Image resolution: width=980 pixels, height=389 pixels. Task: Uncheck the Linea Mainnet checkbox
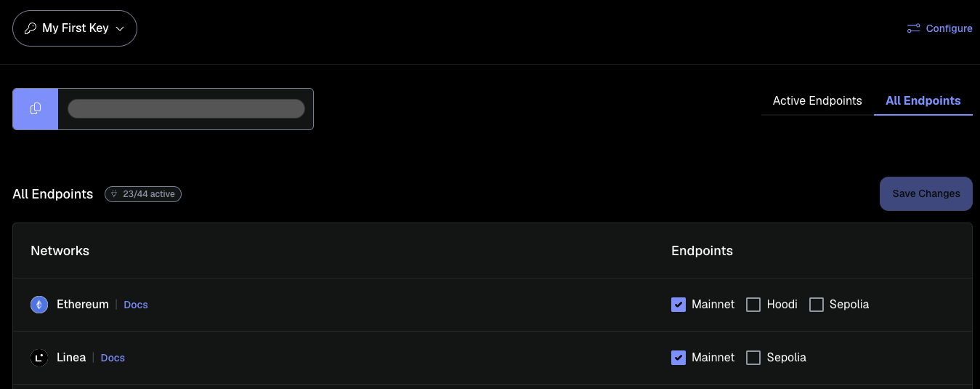(679, 358)
